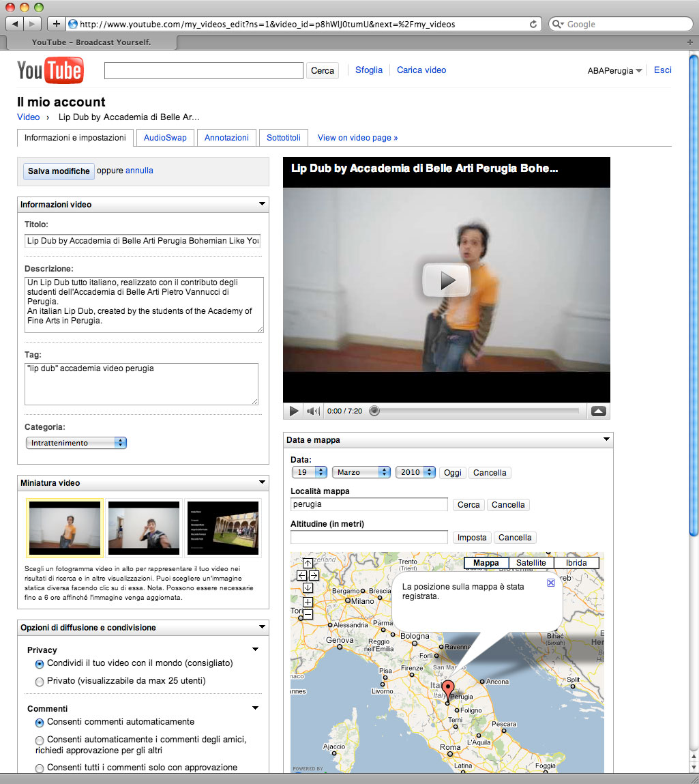Select the Mappa map view

click(x=486, y=563)
